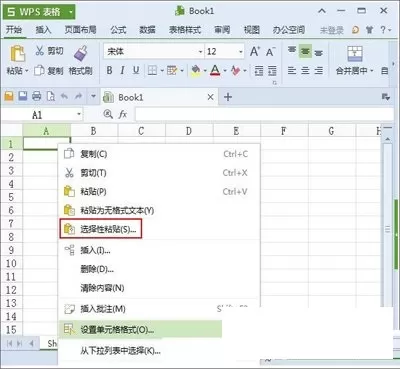This screenshot has width=400, height=369.
Task: Center text horizontally
Action: [x=305, y=70]
